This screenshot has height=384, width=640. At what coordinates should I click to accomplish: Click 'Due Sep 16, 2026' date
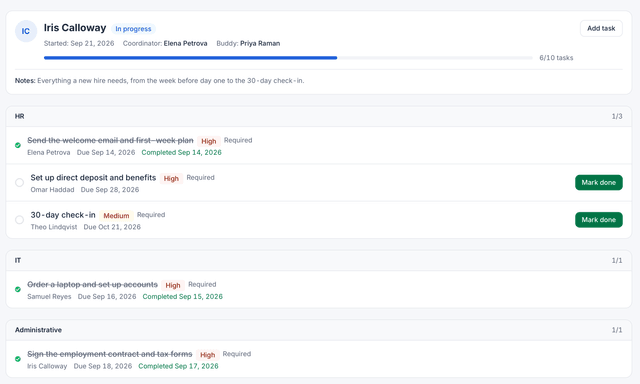point(107,297)
